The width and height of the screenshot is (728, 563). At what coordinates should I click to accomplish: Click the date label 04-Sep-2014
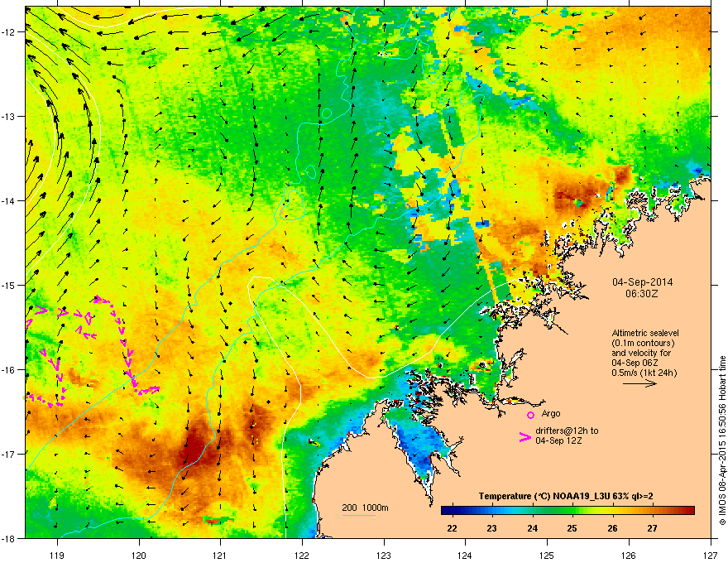(x=642, y=282)
